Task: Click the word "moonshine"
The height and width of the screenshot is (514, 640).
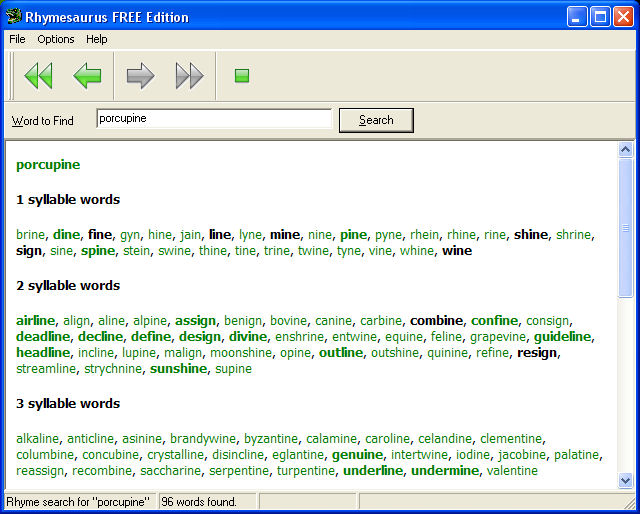Action: point(241,353)
